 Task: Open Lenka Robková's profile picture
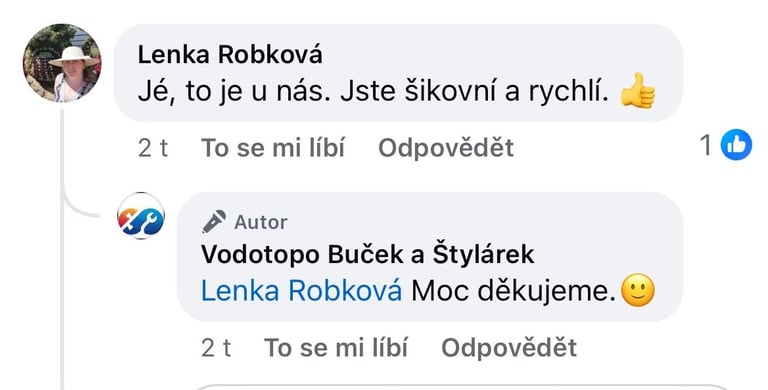click(x=62, y=63)
